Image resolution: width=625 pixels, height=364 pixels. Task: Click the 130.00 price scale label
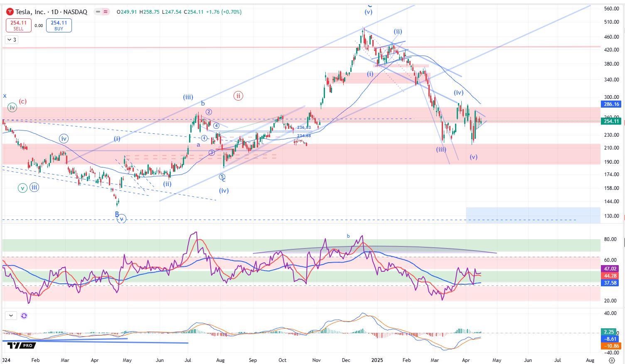click(x=612, y=216)
